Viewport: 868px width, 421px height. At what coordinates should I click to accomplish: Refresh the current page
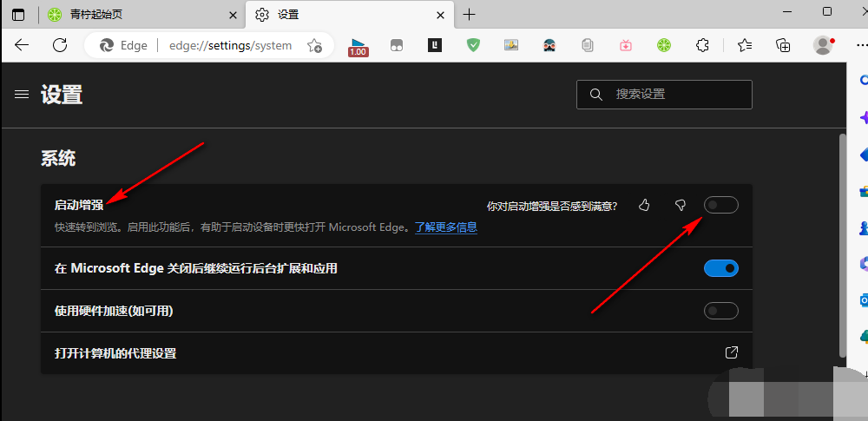(60, 45)
